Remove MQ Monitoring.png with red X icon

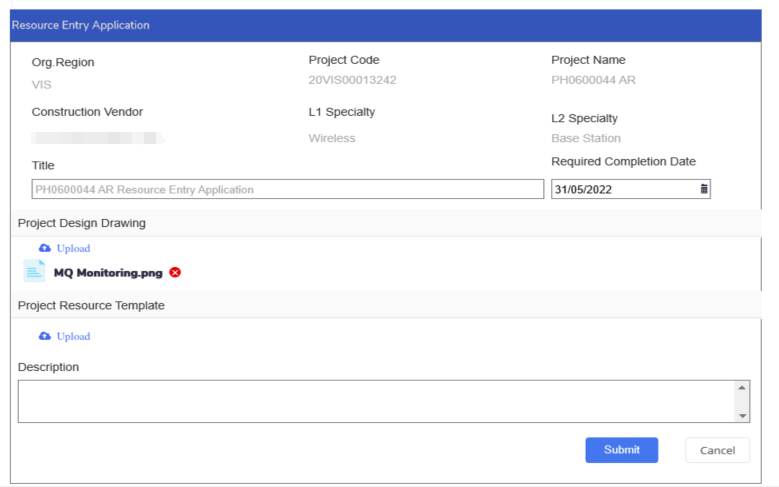175,272
